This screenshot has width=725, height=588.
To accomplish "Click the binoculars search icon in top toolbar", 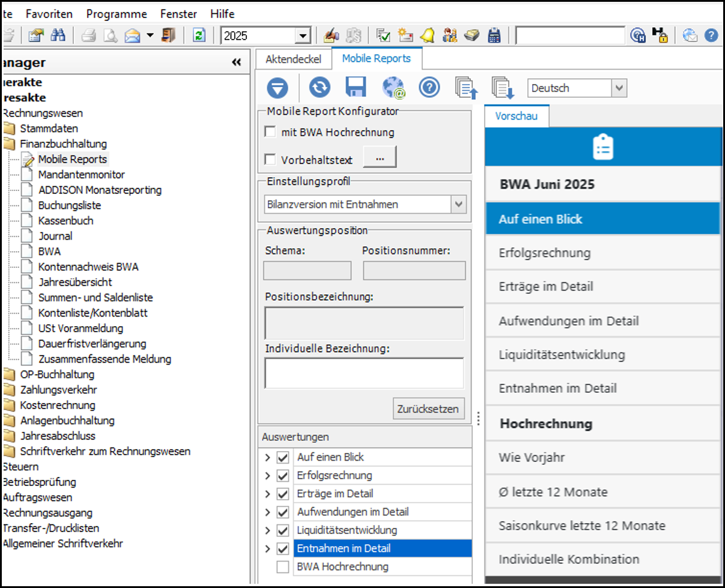I will [58, 35].
